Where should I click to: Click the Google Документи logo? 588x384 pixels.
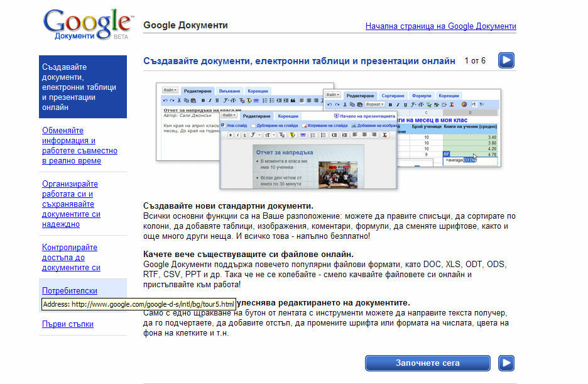pos(88,25)
